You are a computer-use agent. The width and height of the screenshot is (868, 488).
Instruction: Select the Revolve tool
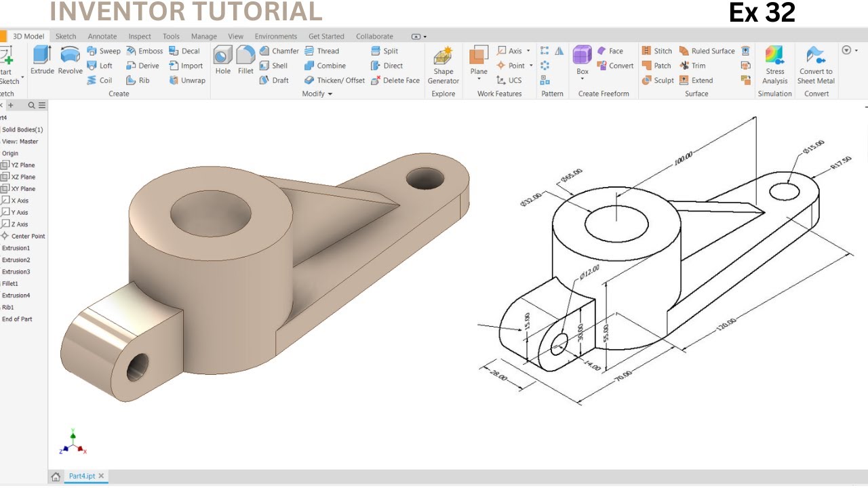(x=71, y=60)
